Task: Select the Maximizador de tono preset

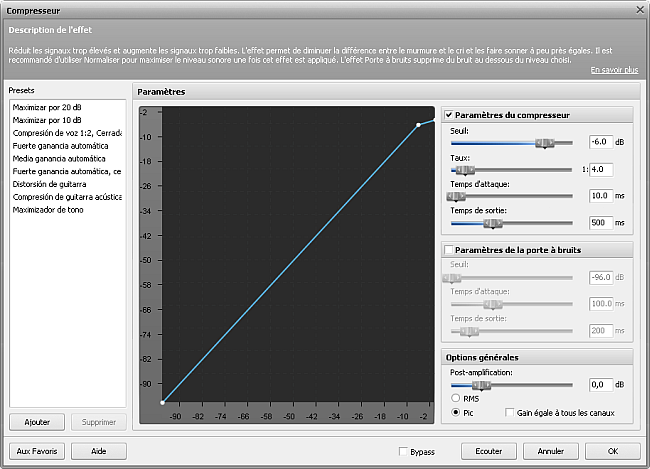Action: point(49,210)
